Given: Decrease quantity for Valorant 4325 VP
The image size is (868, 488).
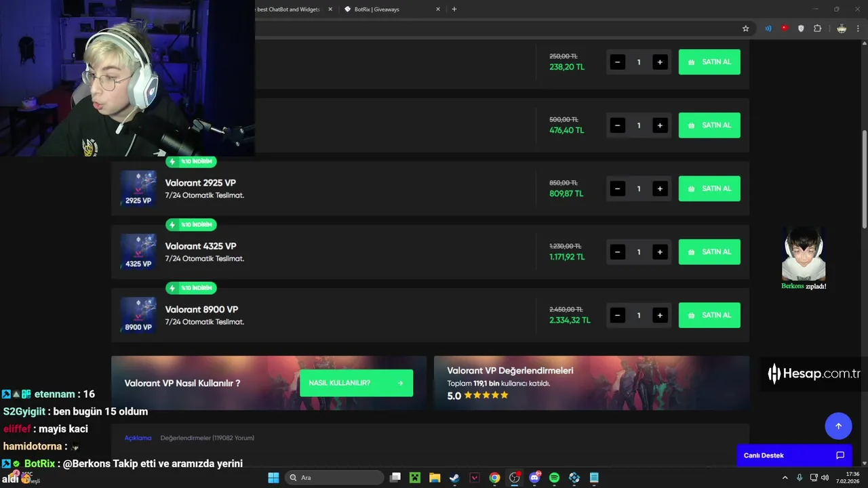Looking at the screenshot, I should [617, 252].
